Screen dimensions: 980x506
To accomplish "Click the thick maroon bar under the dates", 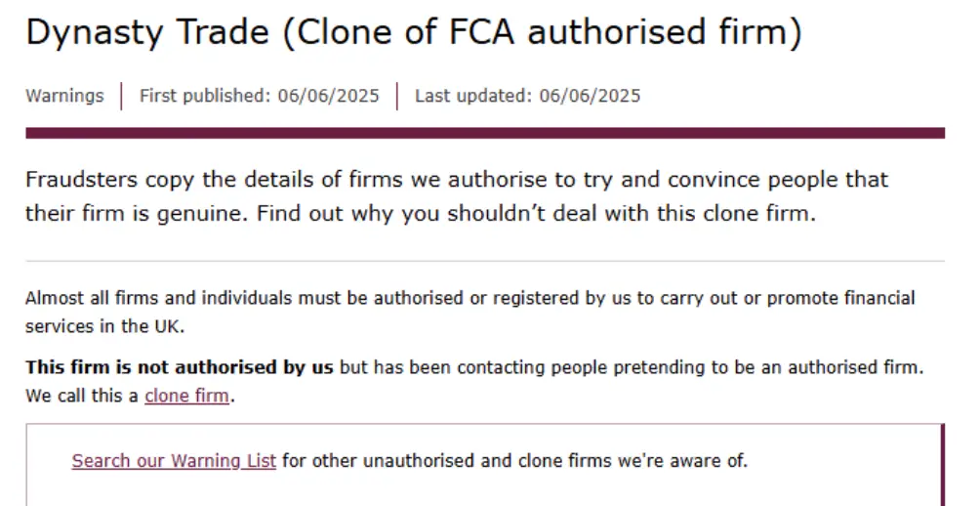I will 484,133.
